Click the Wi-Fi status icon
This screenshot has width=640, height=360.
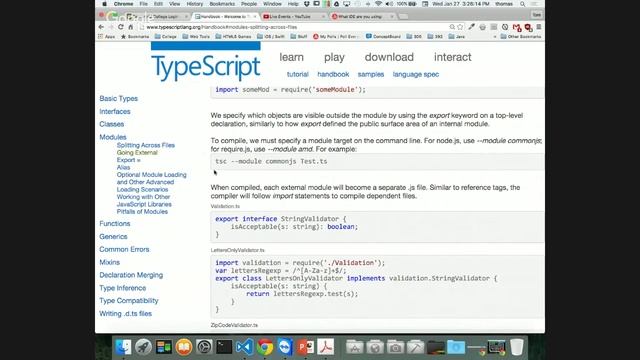(x=378, y=4)
